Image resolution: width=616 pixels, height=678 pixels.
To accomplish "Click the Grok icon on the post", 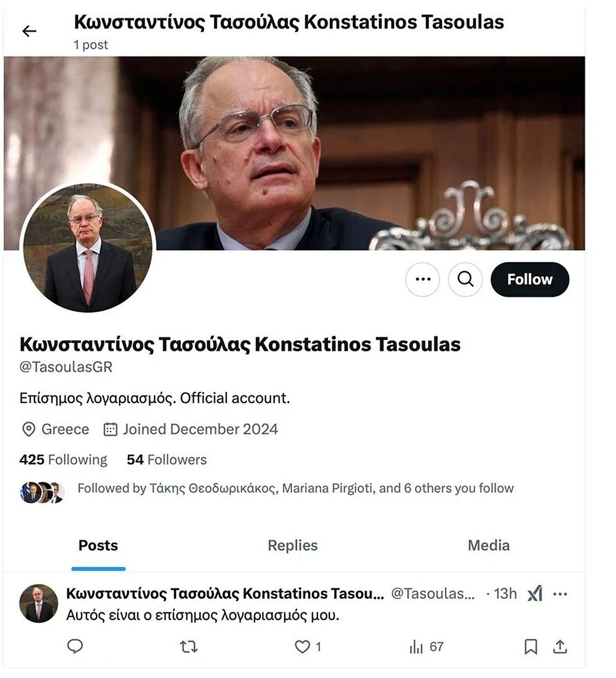I will tap(535, 594).
